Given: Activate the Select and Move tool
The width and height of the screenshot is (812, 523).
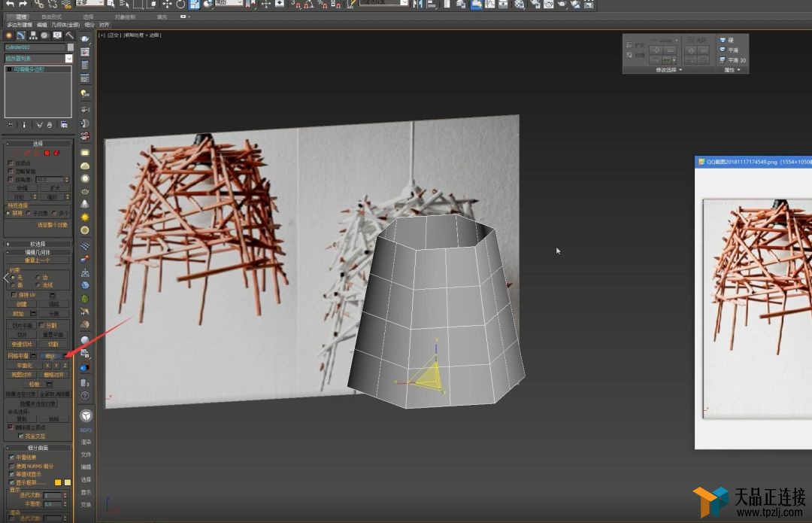Looking at the screenshot, I should click(167, 5).
